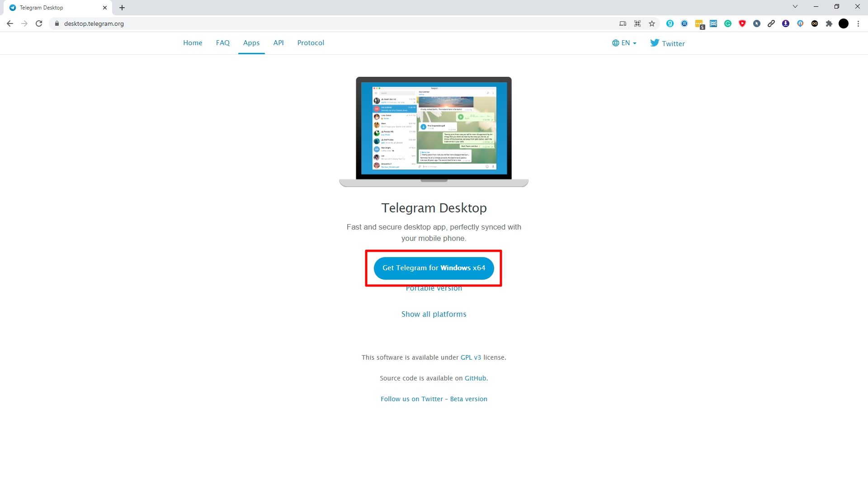Click the GitHub source code link
Image resolution: width=868 pixels, height=488 pixels.
[475, 378]
